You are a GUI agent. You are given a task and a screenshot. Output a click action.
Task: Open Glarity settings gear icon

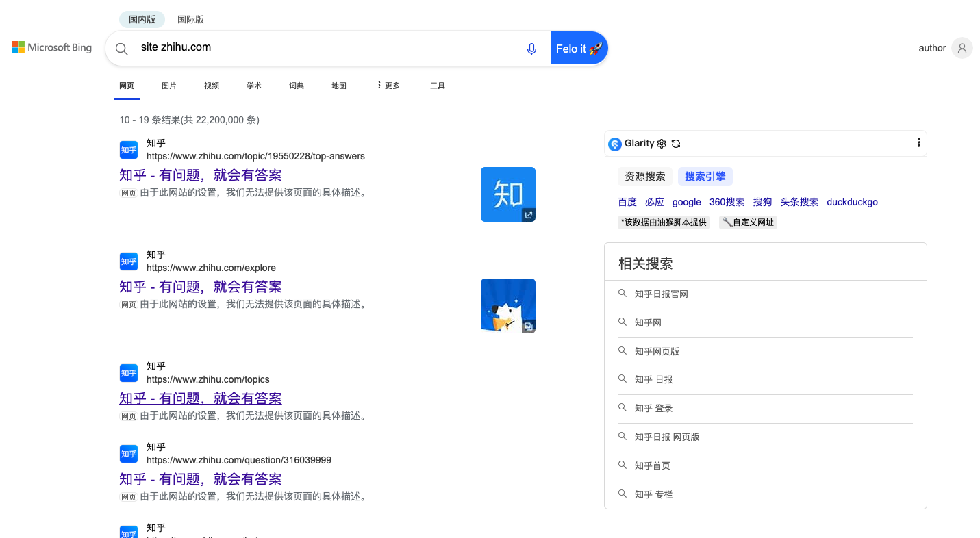point(662,144)
